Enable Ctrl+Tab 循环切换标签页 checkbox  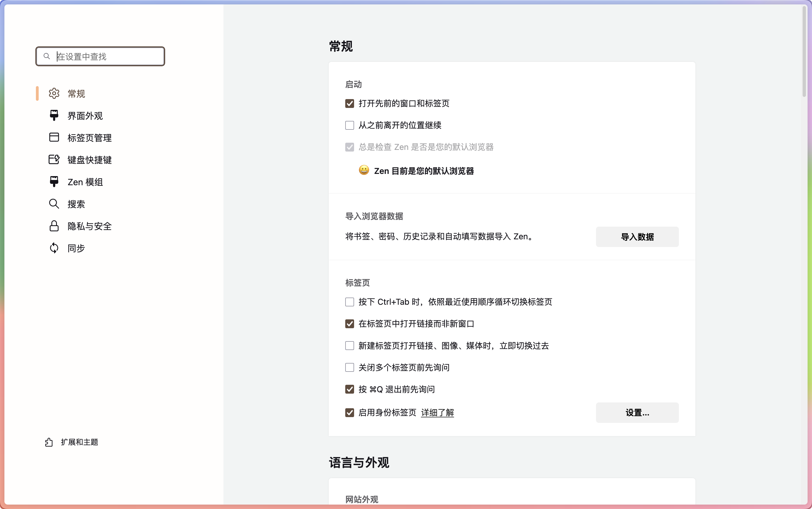(x=350, y=302)
